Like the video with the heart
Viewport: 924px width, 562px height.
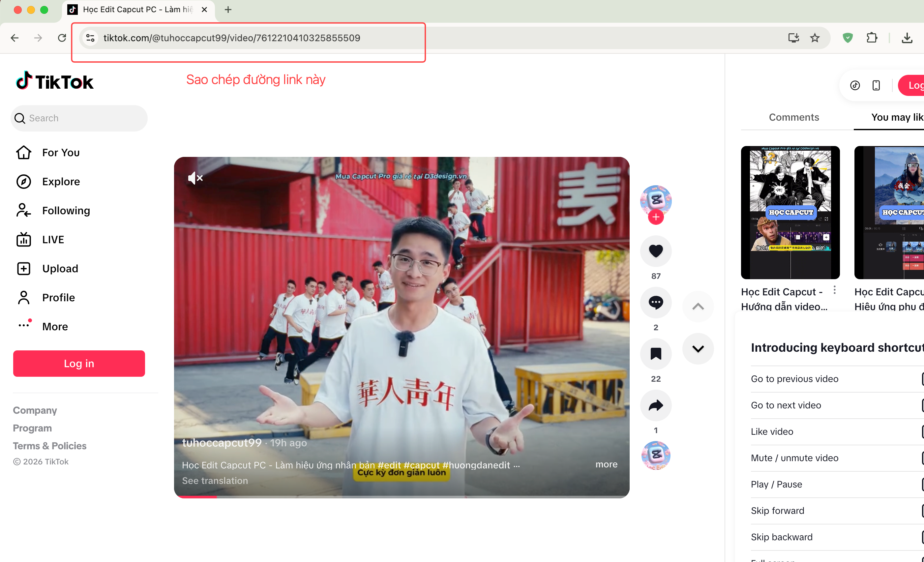coord(655,251)
